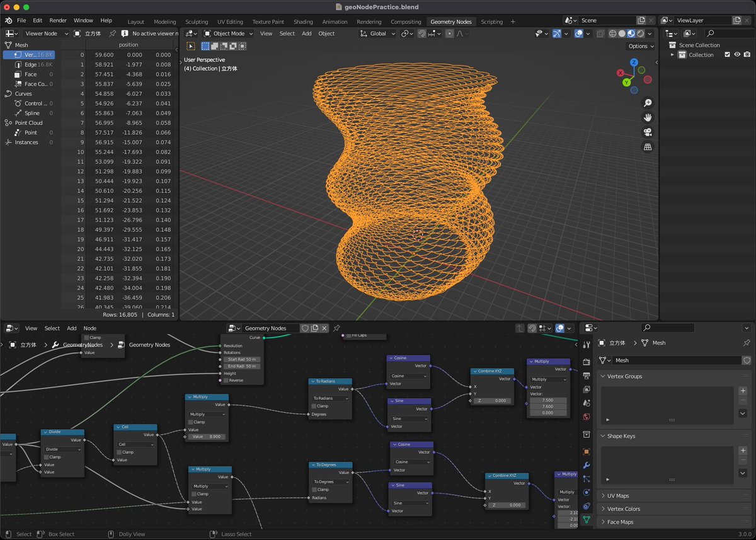Click the viewport Options button
The height and width of the screenshot is (540, 756).
click(641, 46)
